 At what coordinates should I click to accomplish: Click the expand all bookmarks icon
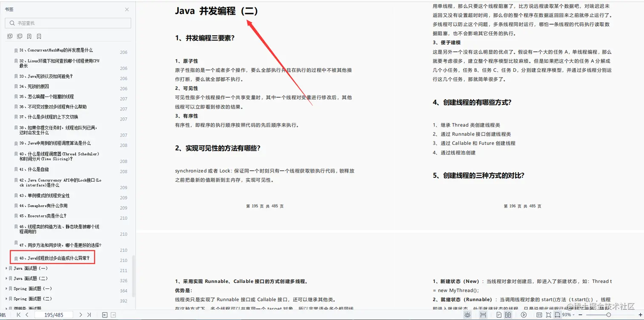10,36
